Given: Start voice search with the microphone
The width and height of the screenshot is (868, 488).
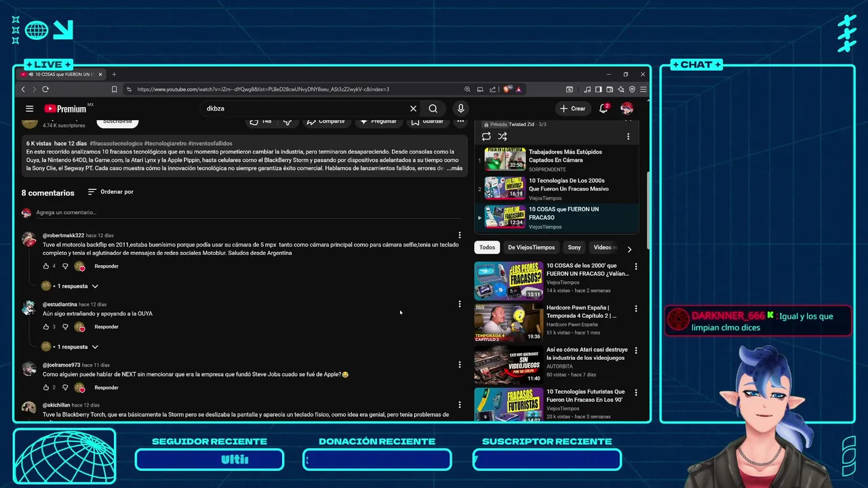Looking at the screenshot, I should click(x=460, y=108).
